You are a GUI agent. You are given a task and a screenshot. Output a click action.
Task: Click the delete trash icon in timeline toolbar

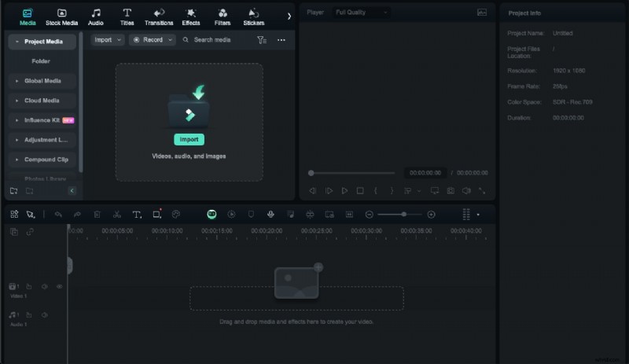[97, 215]
